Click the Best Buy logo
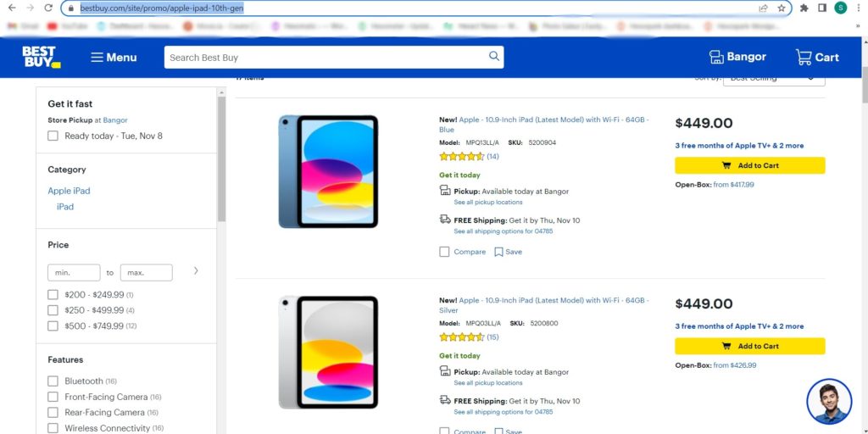Image resolution: width=868 pixels, height=434 pixels. click(x=42, y=57)
